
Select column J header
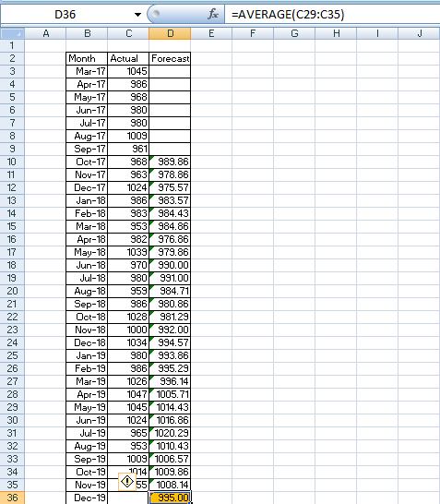coord(419,33)
